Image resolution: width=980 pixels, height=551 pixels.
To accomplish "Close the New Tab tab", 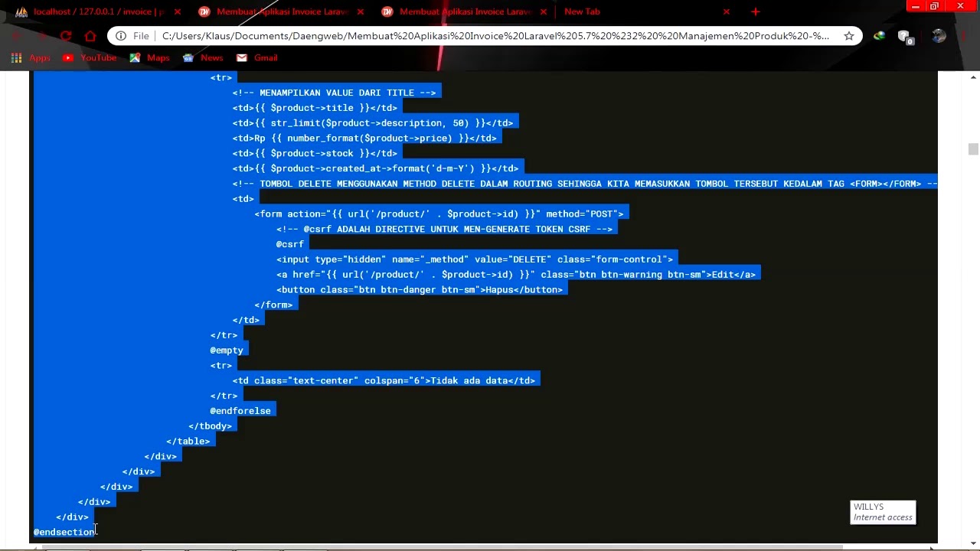I will tap(727, 11).
